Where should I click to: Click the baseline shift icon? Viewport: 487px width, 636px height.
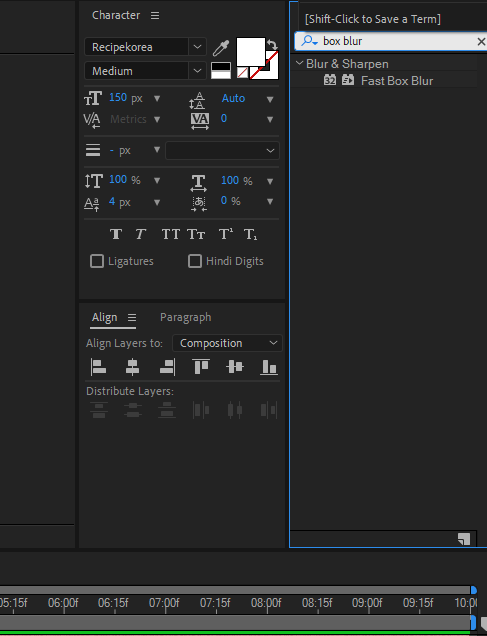(x=92, y=204)
